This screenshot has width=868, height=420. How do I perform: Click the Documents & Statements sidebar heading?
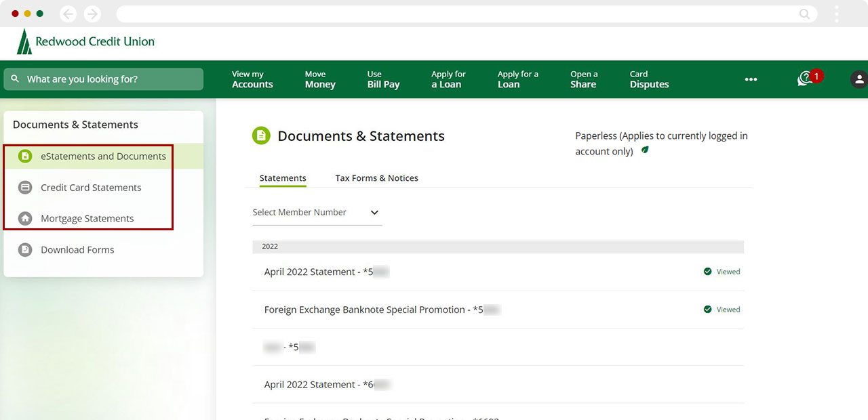(x=75, y=125)
